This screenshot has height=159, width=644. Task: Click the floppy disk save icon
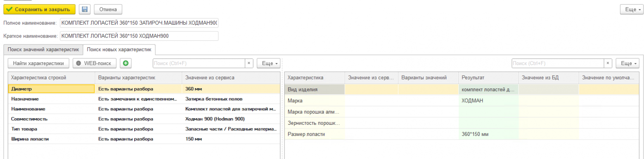85,9
